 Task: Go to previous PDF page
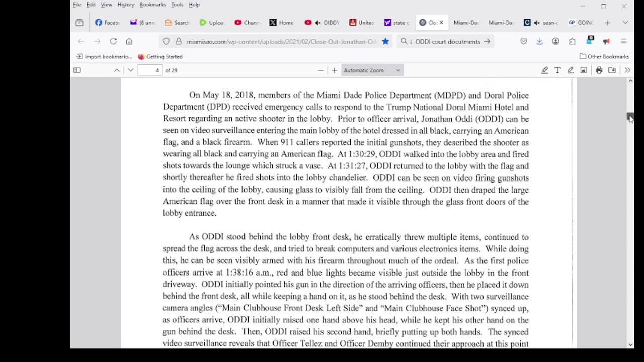pyautogui.click(x=117, y=70)
